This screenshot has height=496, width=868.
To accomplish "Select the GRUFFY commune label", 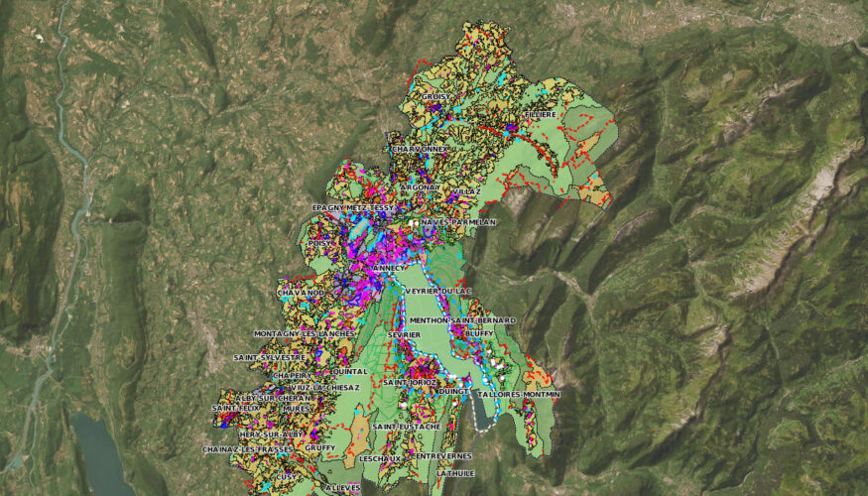I will click(x=320, y=447).
